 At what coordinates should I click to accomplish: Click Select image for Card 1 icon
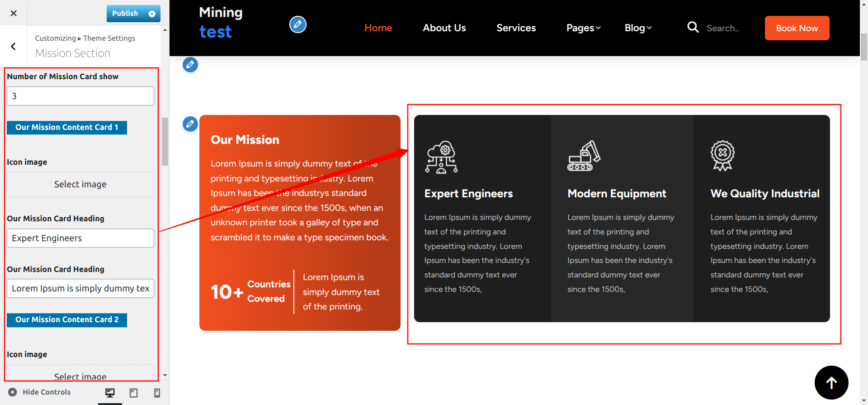pos(80,184)
